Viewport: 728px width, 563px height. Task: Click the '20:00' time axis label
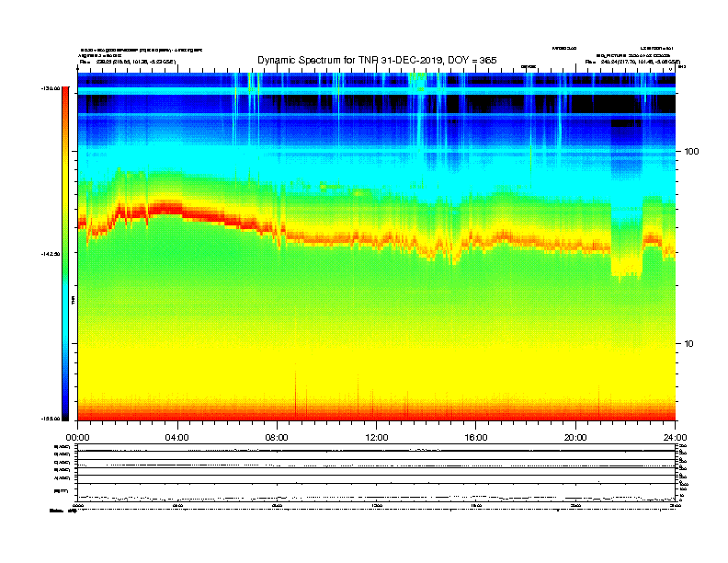click(575, 438)
